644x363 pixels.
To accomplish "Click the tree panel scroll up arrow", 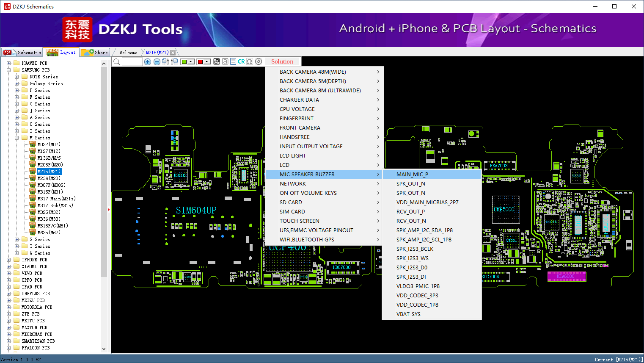I will (x=104, y=64).
